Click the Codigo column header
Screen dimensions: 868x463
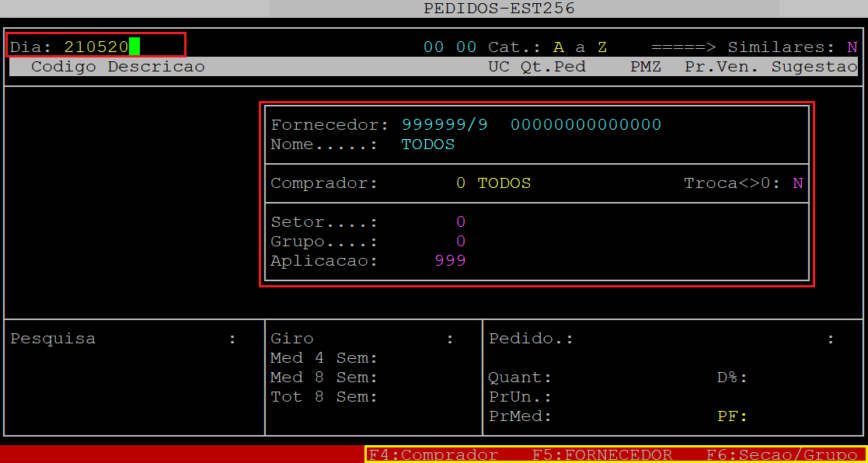[64, 67]
